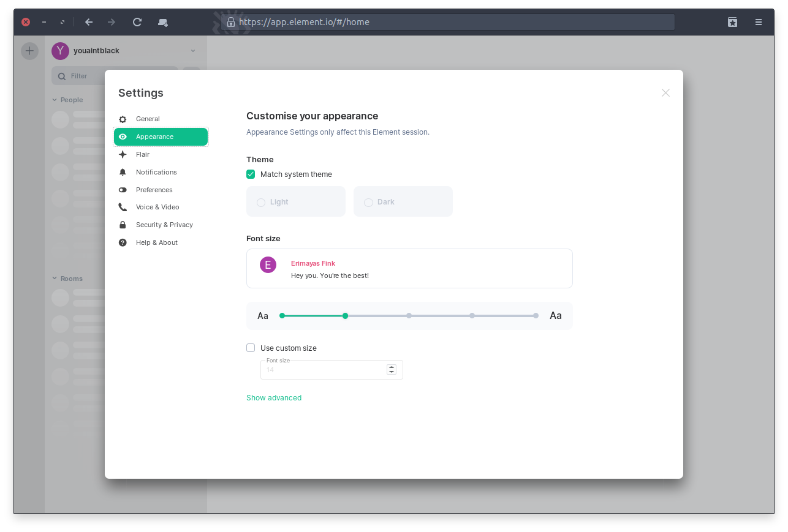Open the Preferences settings tab
Screen dimensions: 788x532
coord(161,190)
